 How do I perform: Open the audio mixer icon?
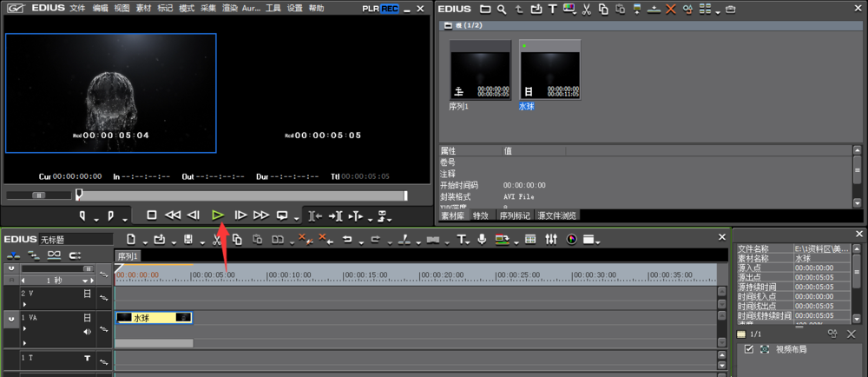click(x=550, y=239)
